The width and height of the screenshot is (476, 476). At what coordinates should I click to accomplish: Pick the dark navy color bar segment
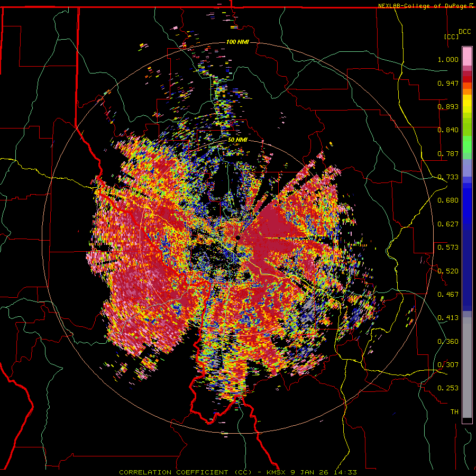tap(467, 270)
